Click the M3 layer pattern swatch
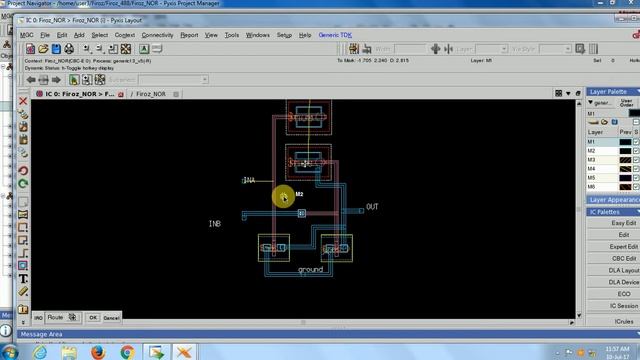640x360 pixels. coord(625,160)
